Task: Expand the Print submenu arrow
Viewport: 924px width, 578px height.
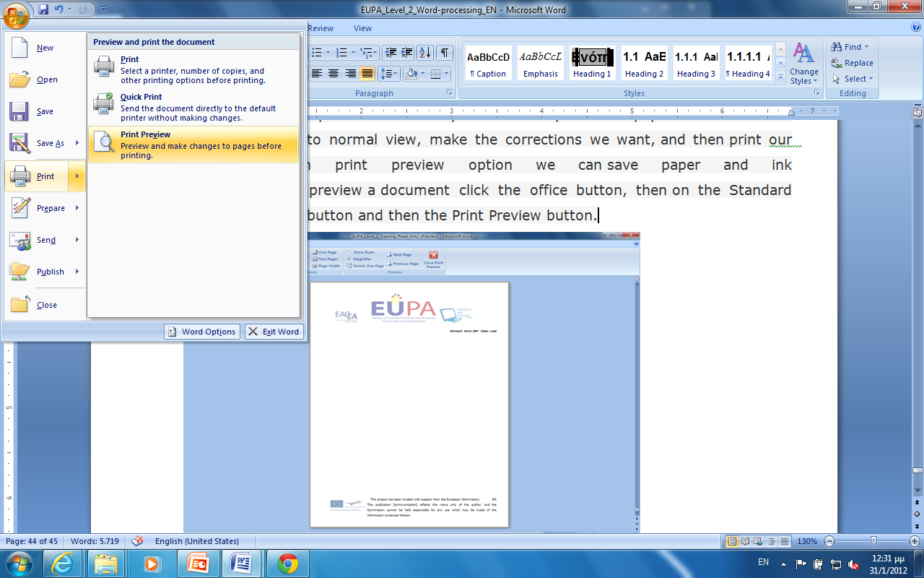Action: tap(77, 176)
